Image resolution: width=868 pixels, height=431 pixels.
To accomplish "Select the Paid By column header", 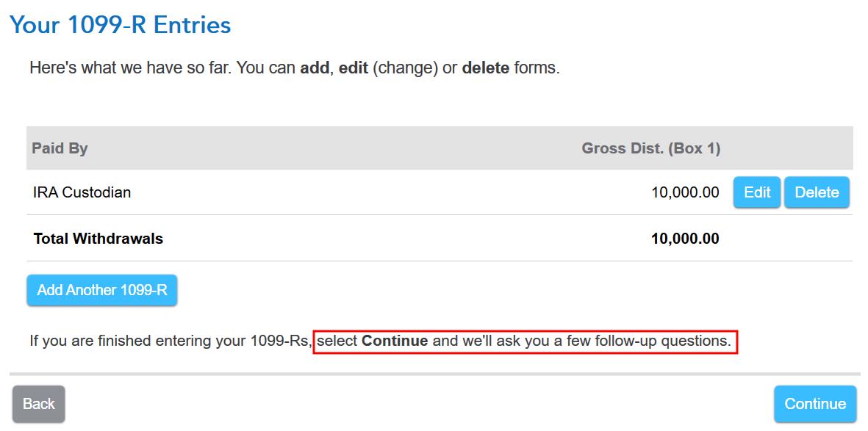I will (x=60, y=148).
